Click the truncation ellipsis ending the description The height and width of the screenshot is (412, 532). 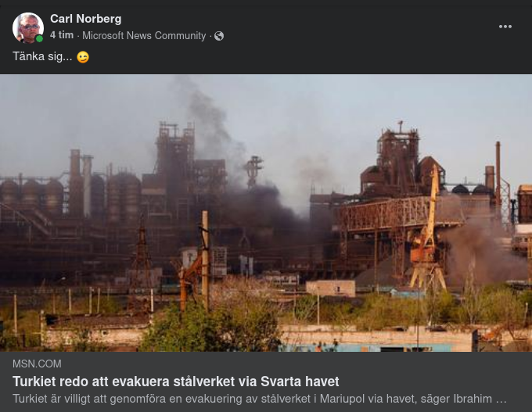pos(501,399)
